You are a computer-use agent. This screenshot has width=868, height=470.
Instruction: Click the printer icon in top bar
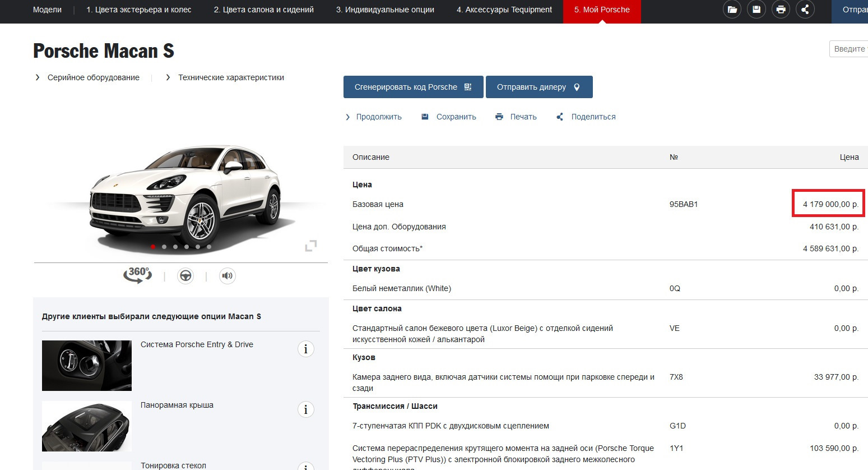point(781,10)
